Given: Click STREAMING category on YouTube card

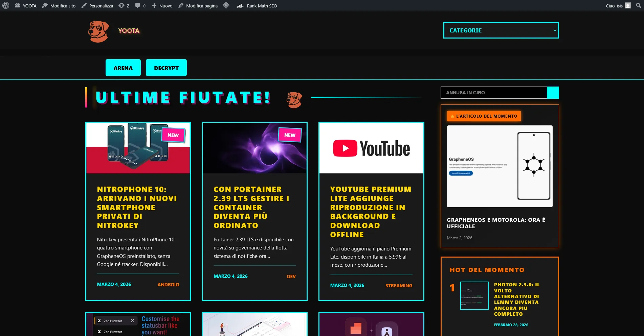Looking at the screenshot, I should (x=399, y=286).
